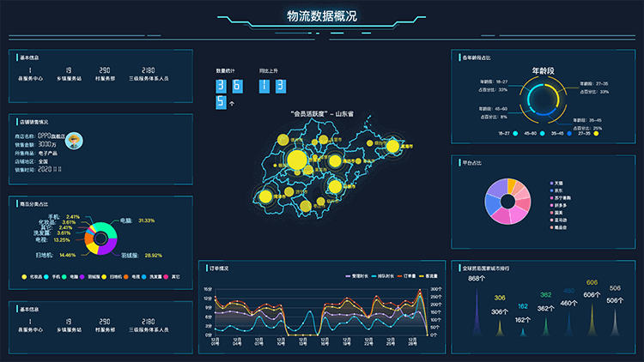Viewport: 644px width, 362px height.
Task: Toggle the 客流量 series in the 订单情况 legend
Action: (428, 276)
